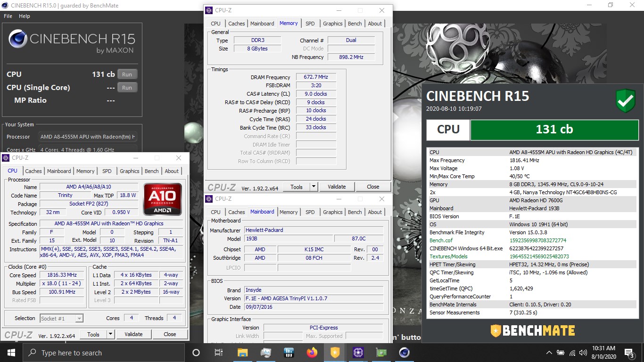Open the Help menu in Cinebench
644x362 pixels.
click(x=25, y=16)
